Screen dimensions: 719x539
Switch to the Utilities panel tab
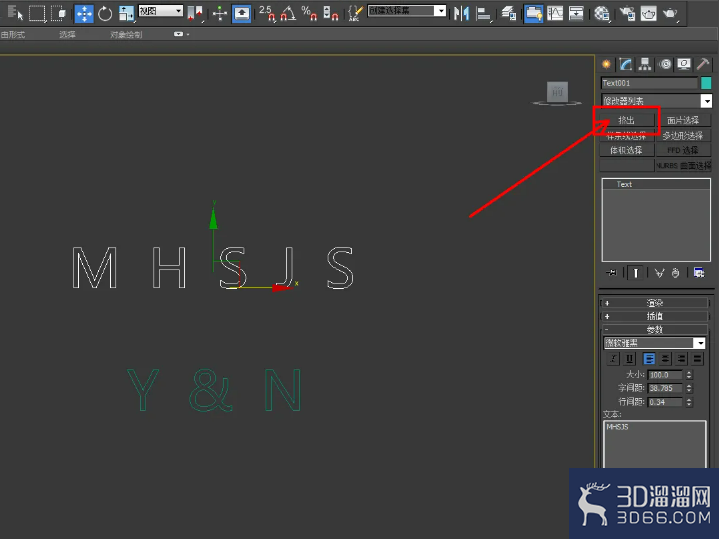[703, 64]
